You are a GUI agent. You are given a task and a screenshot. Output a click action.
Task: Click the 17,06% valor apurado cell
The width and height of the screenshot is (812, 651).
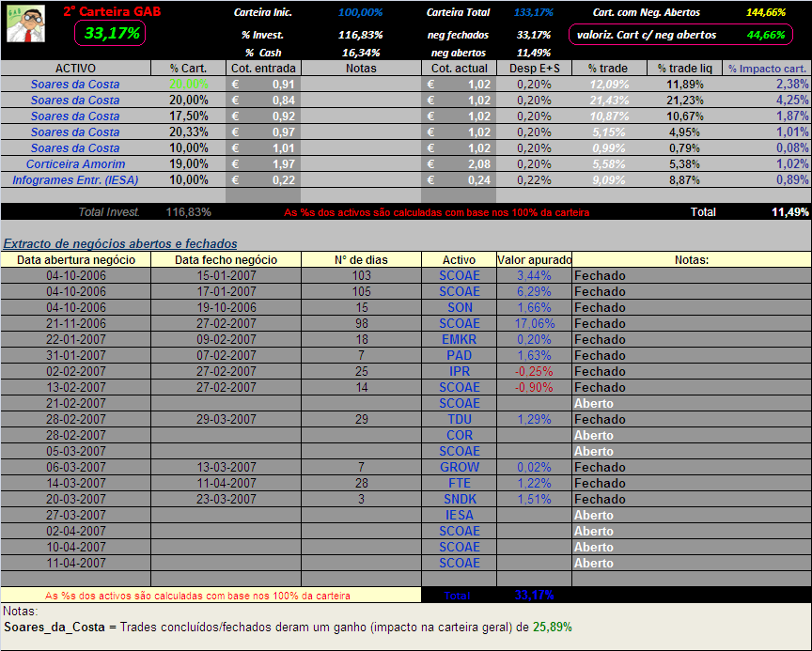pyautogui.click(x=535, y=323)
